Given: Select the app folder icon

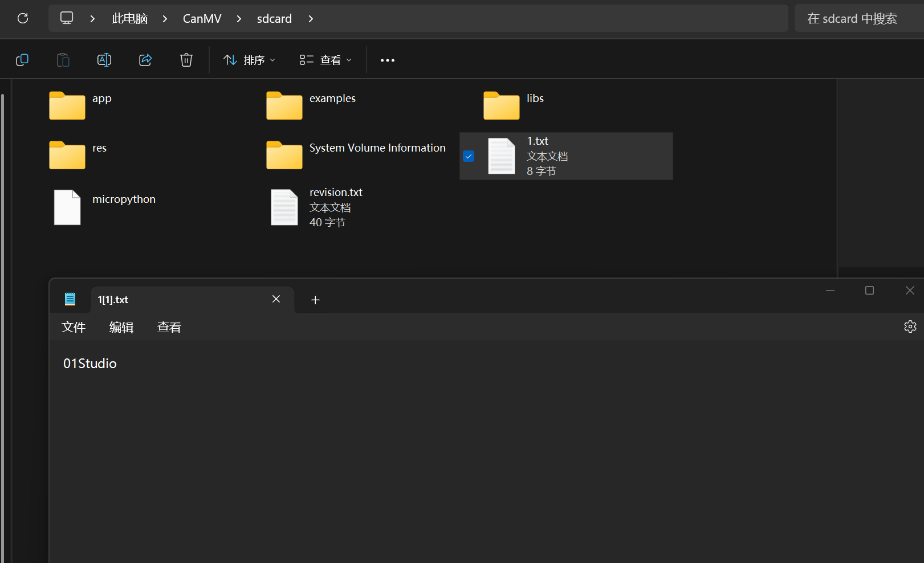Looking at the screenshot, I should (67, 105).
